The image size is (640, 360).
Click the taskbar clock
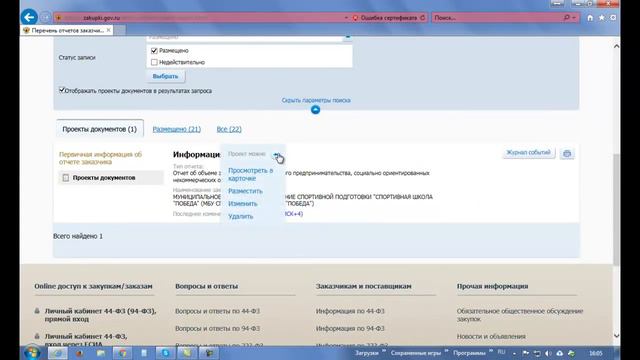coord(596,353)
